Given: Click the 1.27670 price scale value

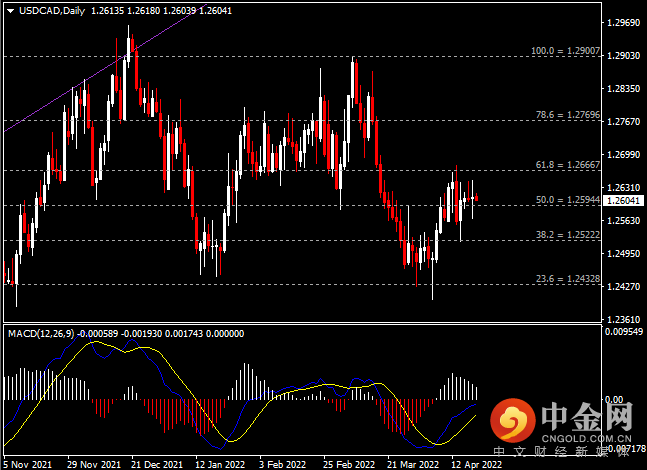Looking at the screenshot, I should tap(623, 122).
